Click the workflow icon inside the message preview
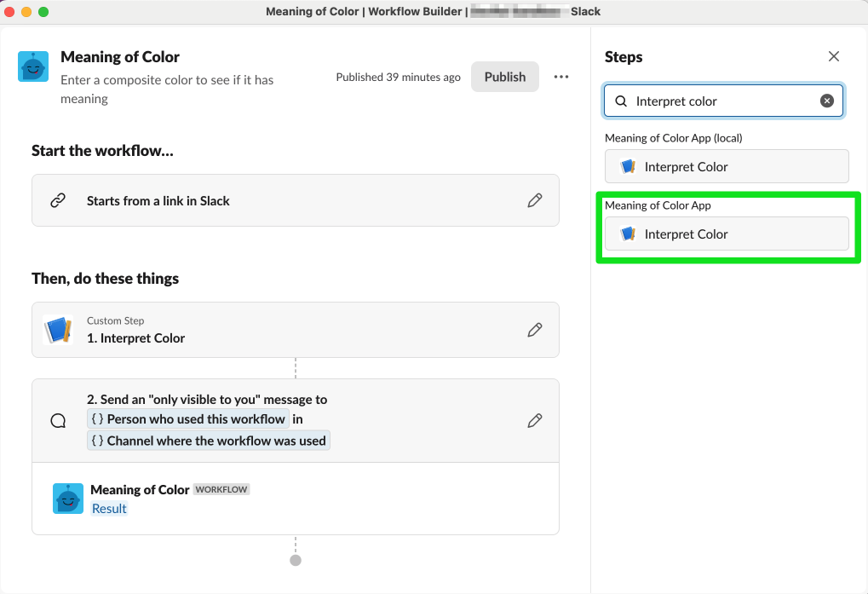Viewport: 868px width, 594px height. (x=67, y=498)
